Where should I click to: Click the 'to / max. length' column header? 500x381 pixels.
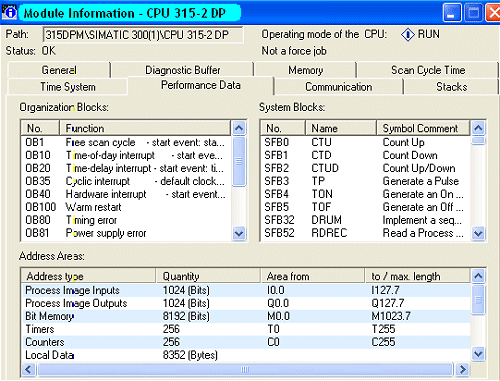pos(417,276)
